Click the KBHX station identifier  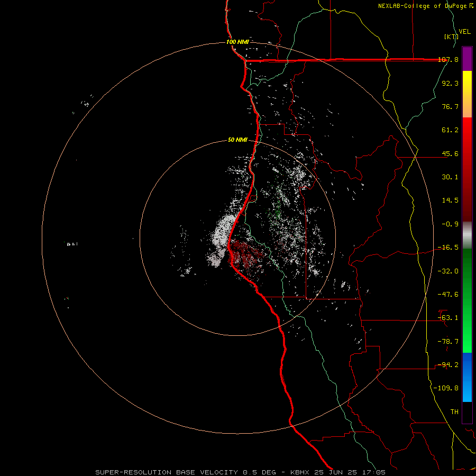tap(300, 472)
